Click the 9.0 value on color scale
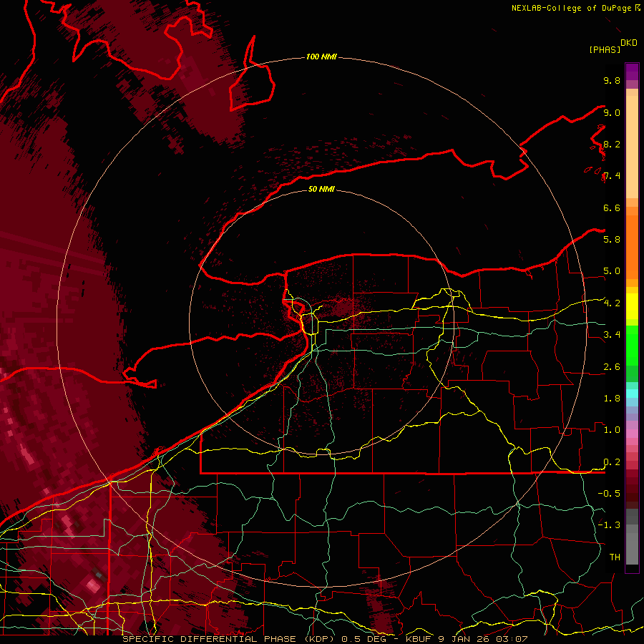Viewport: 644px width, 644px height. point(612,112)
